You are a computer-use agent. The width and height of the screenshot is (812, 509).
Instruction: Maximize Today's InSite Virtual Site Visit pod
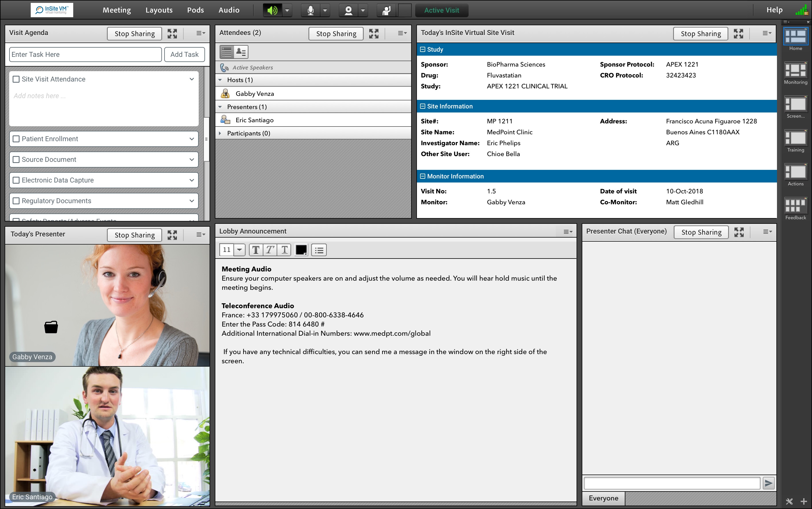point(738,33)
